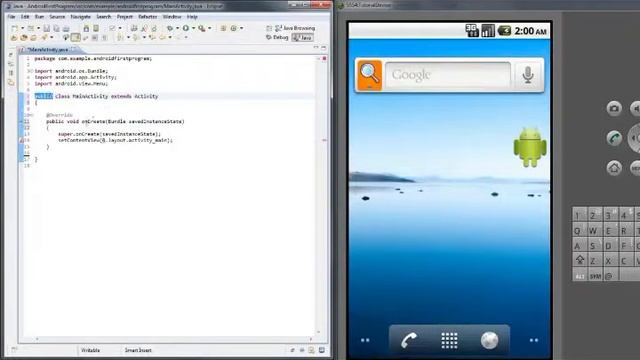
Task: Click the emulator Home hardware button
Action: tap(614, 168)
